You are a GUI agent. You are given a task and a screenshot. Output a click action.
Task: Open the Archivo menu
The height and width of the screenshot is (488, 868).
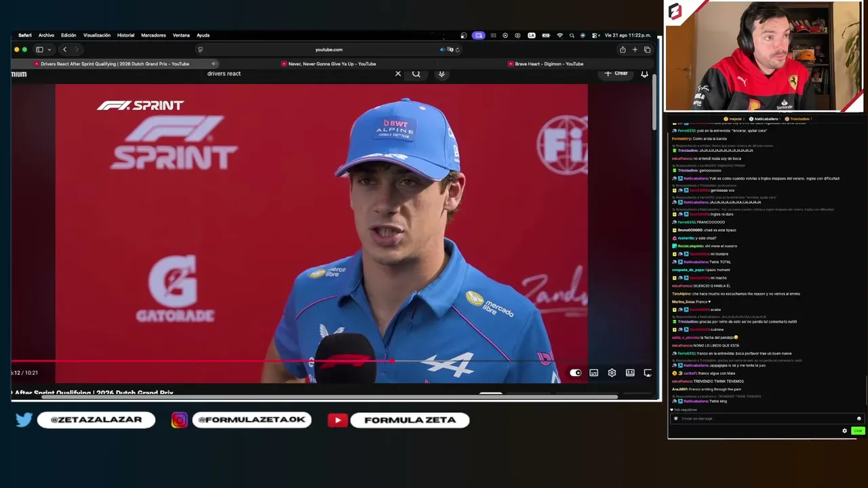coord(46,35)
